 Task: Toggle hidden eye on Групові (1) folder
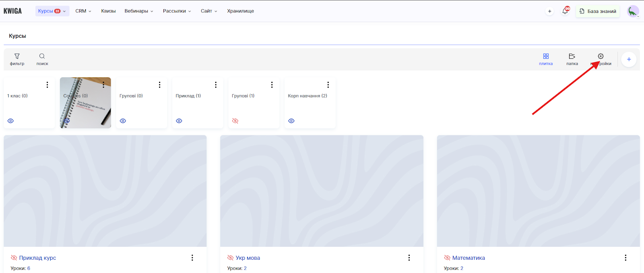point(235,121)
